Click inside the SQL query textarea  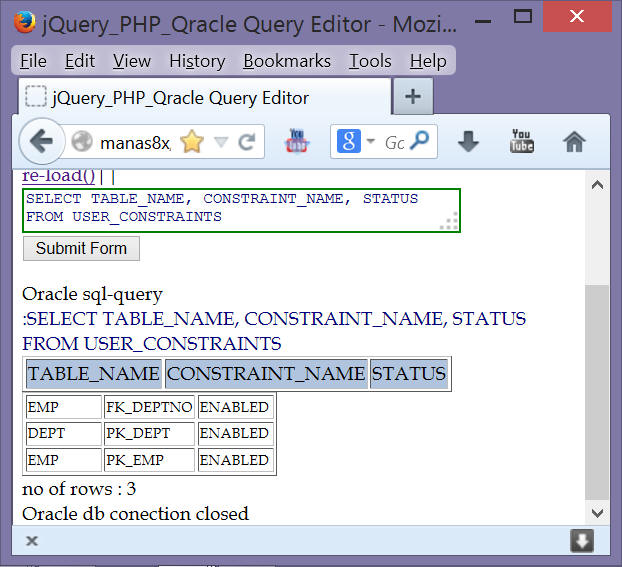pyautogui.click(x=242, y=210)
